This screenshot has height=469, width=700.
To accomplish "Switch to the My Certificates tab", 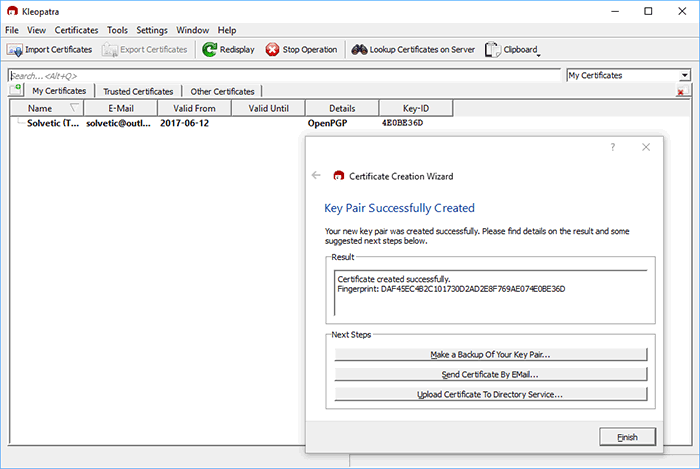I will click(x=59, y=91).
